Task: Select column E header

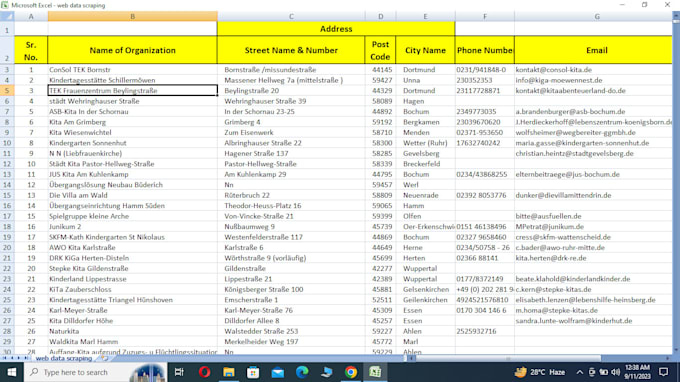Action: pyautogui.click(x=425, y=16)
